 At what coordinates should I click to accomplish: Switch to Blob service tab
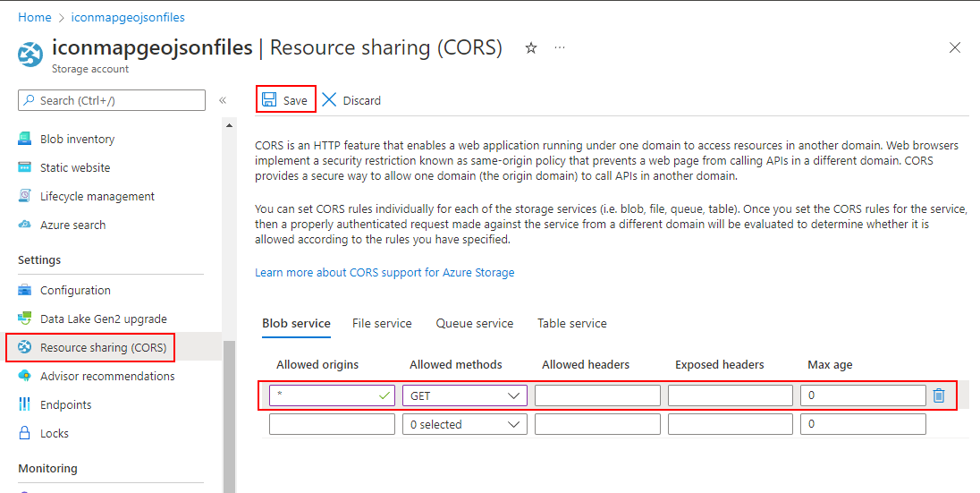click(x=296, y=324)
